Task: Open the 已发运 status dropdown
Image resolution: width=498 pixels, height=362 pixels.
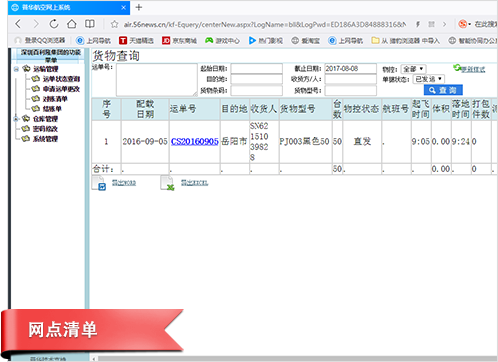Action: click(428, 79)
